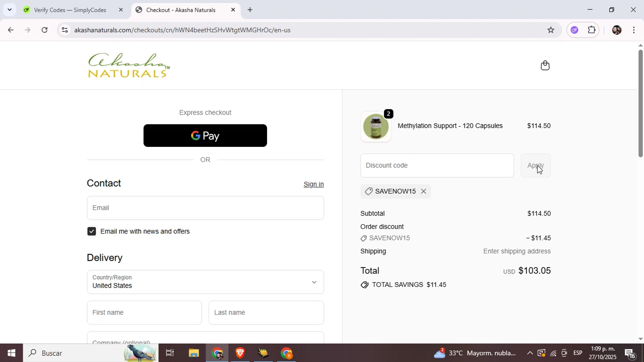The height and width of the screenshot is (362, 644).
Task: Click the Last name field
Action: click(266, 313)
